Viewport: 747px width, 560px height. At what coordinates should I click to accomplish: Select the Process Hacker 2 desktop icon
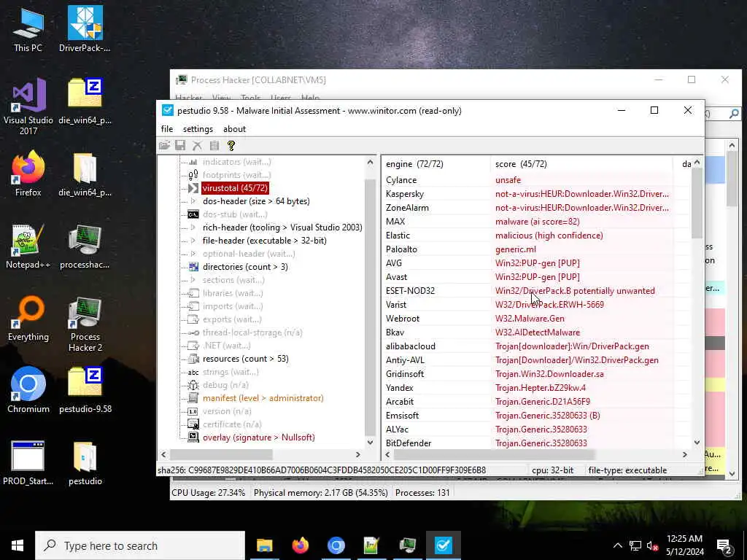click(85, 324)
